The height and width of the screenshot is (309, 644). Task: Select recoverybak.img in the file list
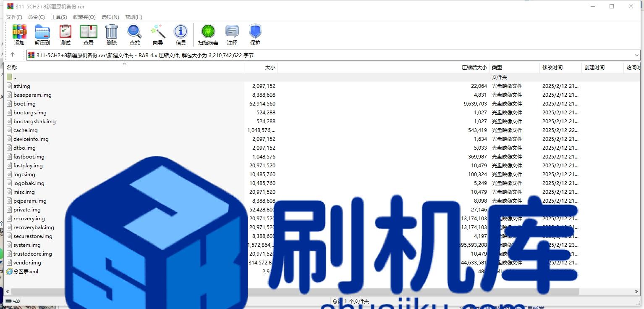[x=34, y=227]
